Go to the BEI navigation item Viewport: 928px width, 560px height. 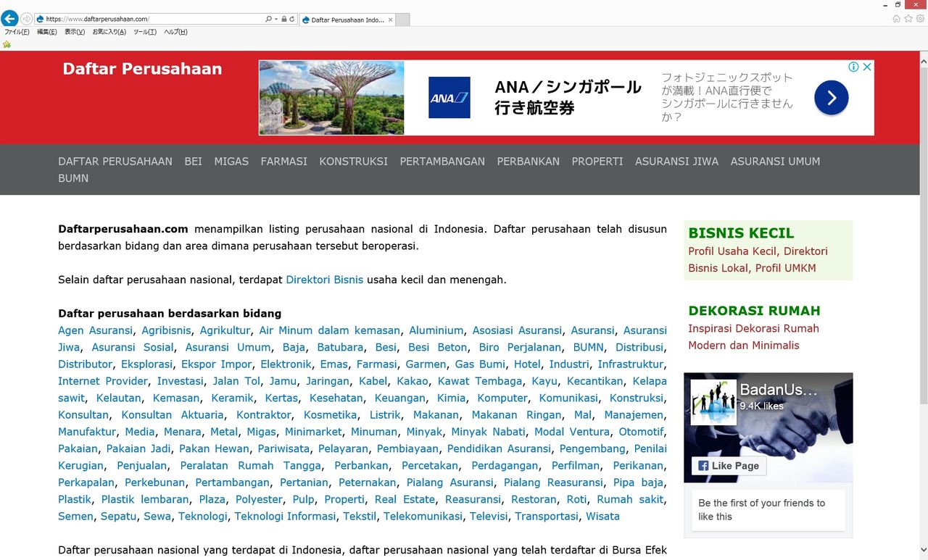click(194, 162)
